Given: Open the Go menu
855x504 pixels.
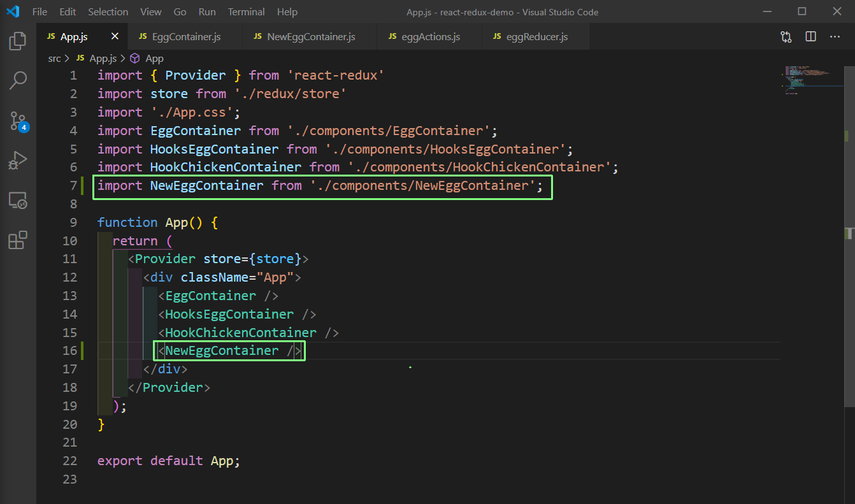Looking at the screenshot, I should pos(180,11).
